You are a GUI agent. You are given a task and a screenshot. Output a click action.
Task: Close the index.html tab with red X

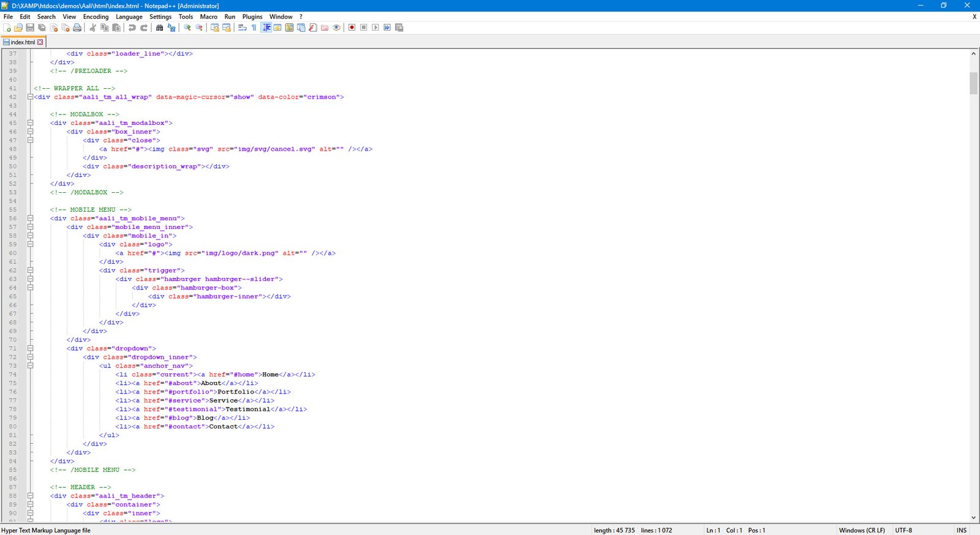point(40,42)
